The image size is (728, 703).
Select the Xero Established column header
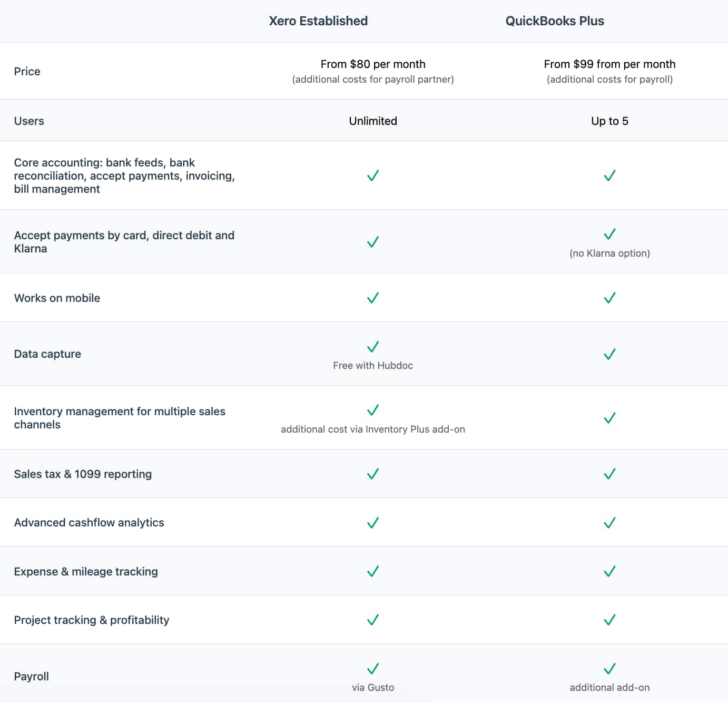pos(318,21)
